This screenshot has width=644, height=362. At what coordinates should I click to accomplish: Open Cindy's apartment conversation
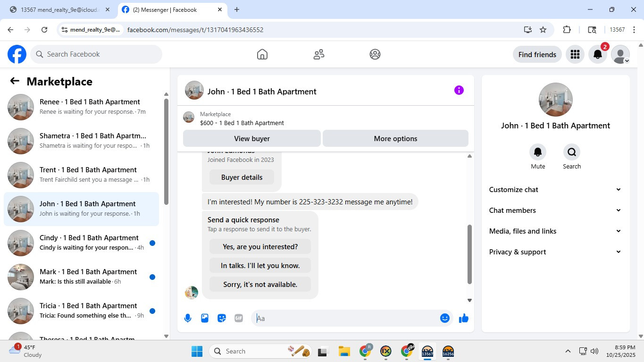coord(82,243)
